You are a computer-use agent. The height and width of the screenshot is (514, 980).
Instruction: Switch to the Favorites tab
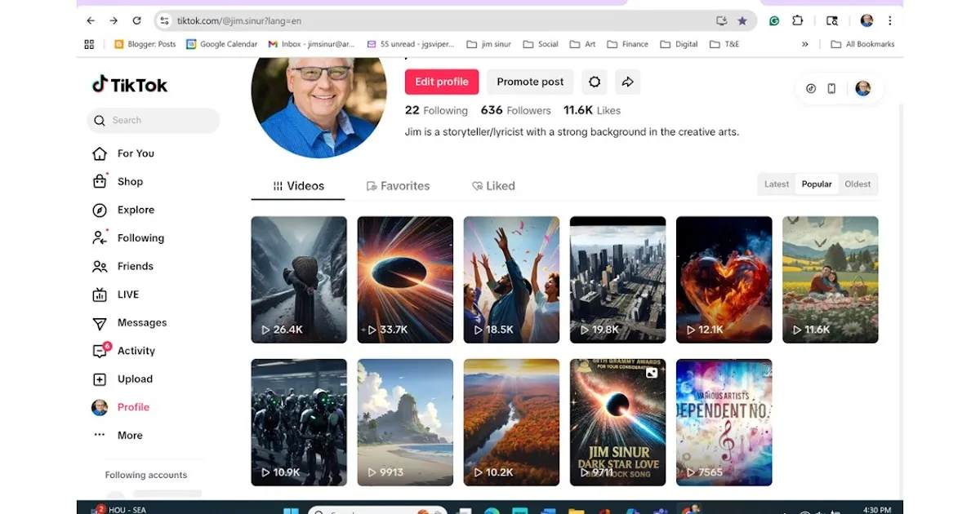pos(398,186)
